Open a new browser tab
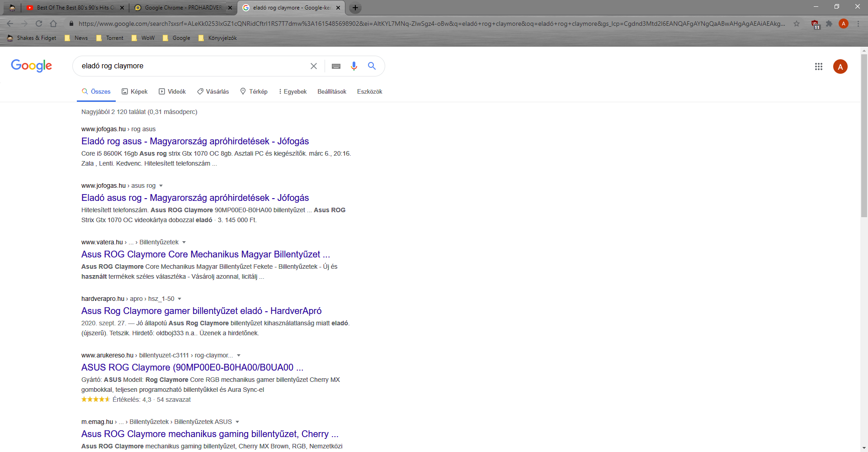Image resolution: width=868 pixels, height=452 pixels. click(x=355, y=8)
